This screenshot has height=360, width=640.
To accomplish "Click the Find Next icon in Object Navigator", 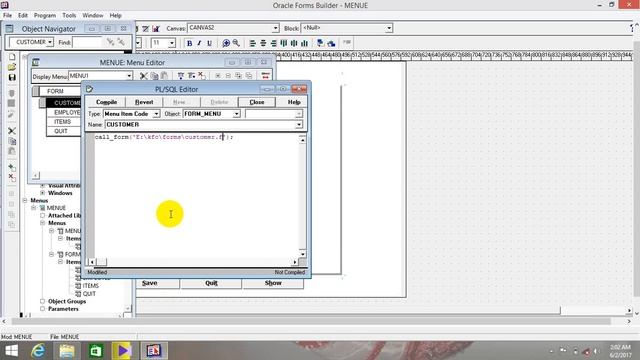I will click(110, 42).
